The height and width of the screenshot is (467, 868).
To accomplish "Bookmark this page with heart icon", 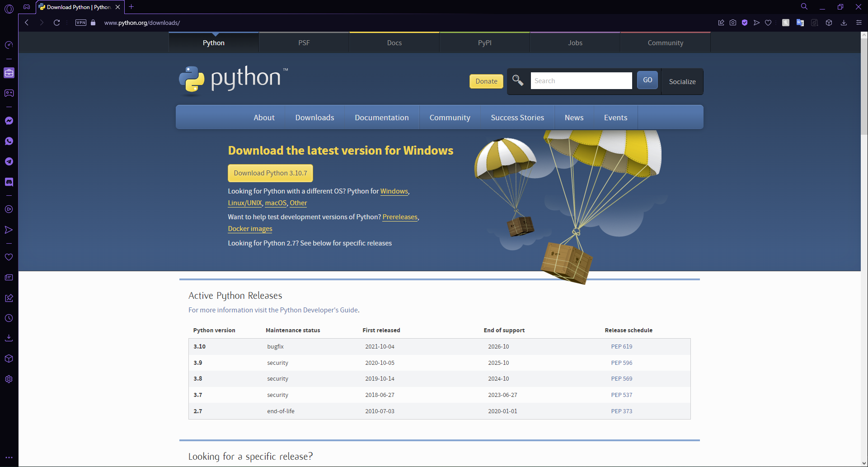I will point(768,23).
